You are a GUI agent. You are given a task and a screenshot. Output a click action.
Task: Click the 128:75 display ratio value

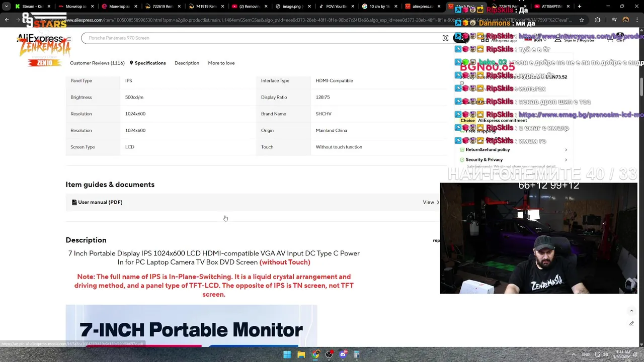(x=323, y=97)
